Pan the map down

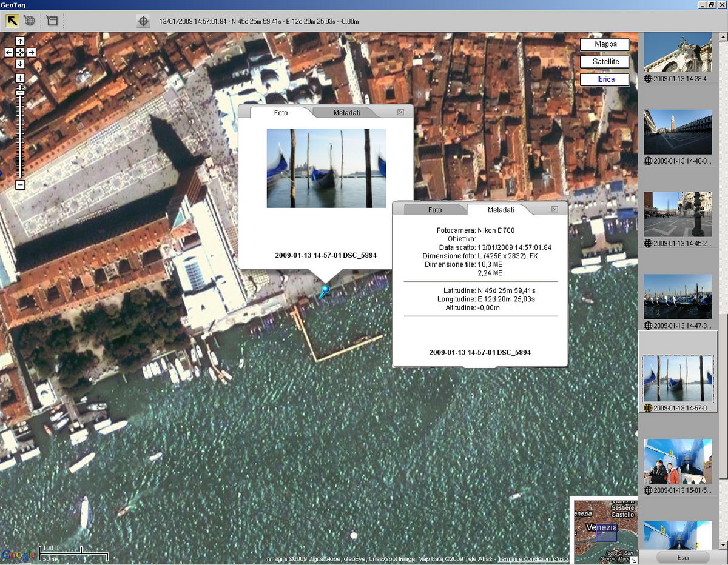[20, 64]
